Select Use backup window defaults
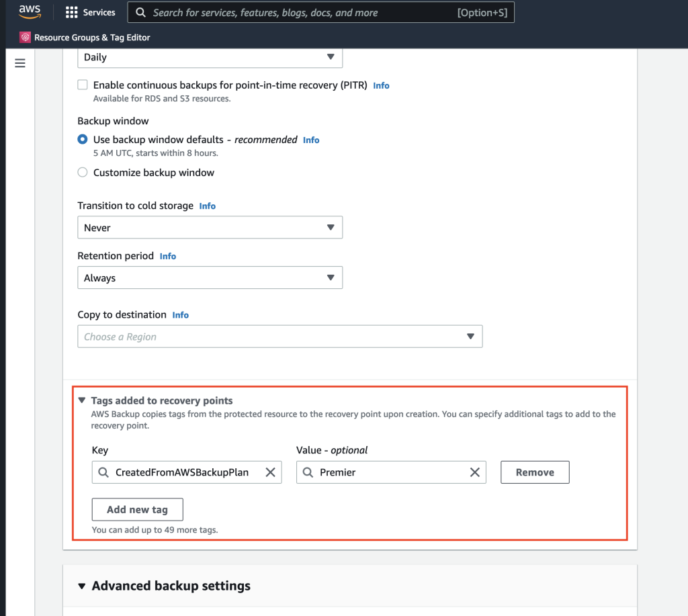Screen dimensions: 688x616 point(82,139)
